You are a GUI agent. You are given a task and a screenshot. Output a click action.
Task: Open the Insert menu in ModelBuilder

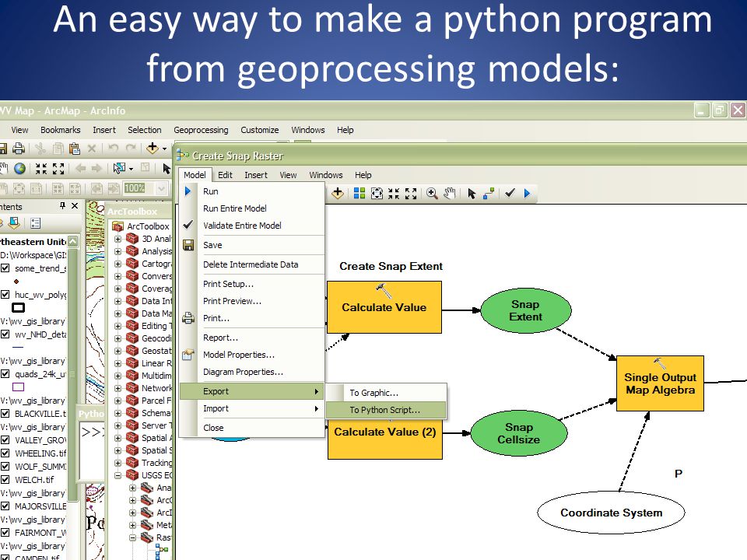click(256, 175)
